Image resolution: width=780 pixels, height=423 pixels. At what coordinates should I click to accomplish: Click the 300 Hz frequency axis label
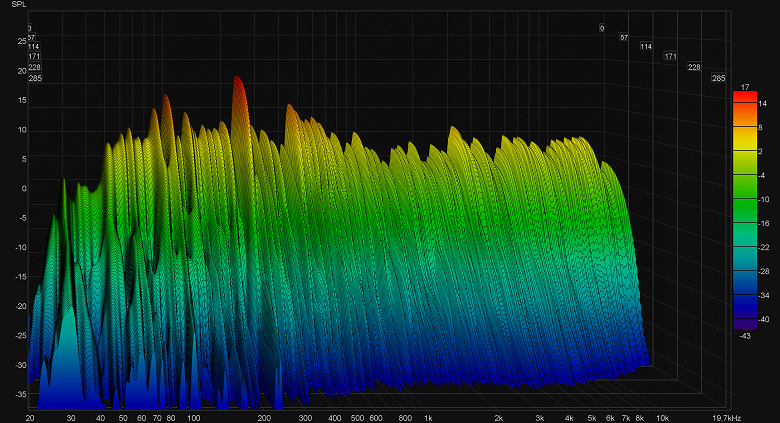point(305,418)
